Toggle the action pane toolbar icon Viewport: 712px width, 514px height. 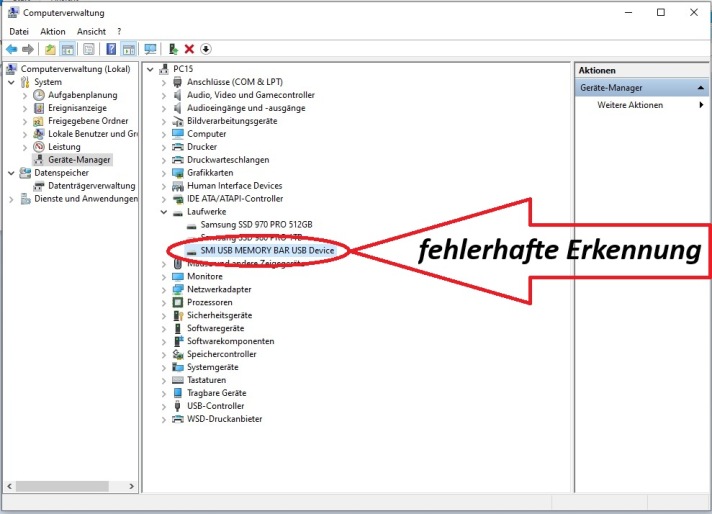coord(129,49)
